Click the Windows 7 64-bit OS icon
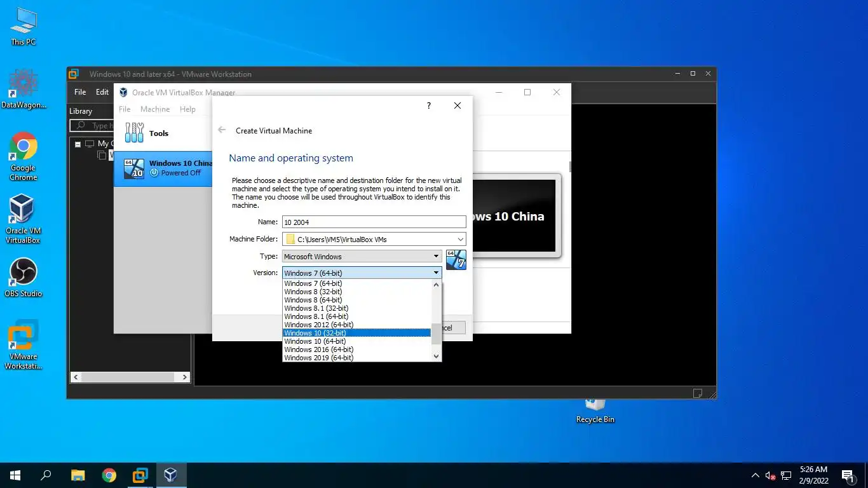Viewport: 868px width, 488px height. tap(456, 259)
